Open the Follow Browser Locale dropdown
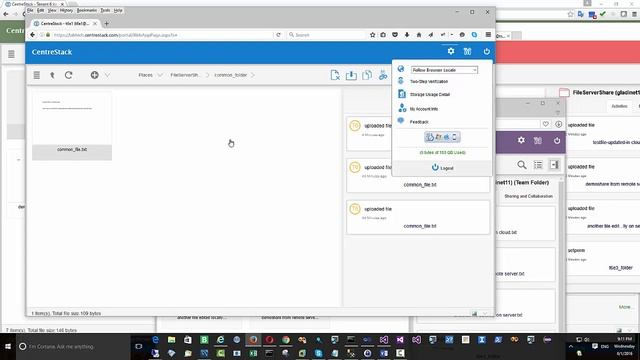The width and height of the screenshot is (640, 360). pos(444,70)
